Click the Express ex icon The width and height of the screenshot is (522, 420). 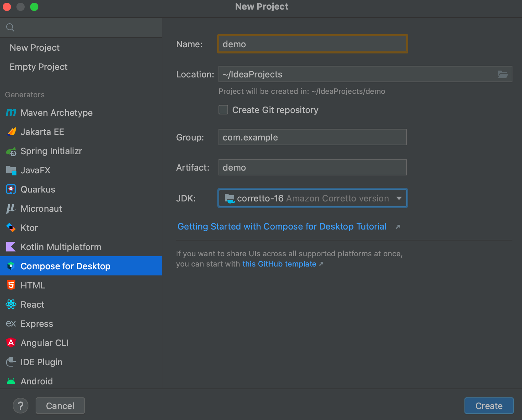pos(11,323)
